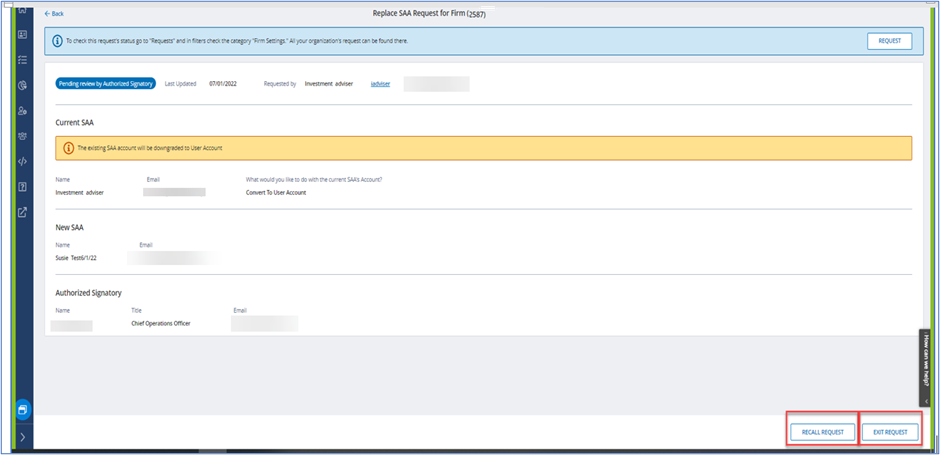Screen dimensions: 940x455
Task: Open the checklist icon in sidebar
Action: click(x=22, y=60)
